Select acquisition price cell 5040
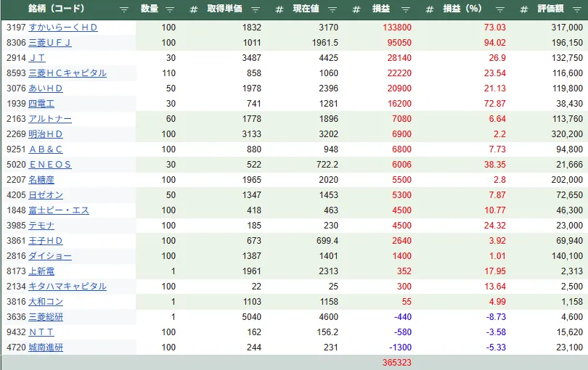Screen dimensions: 588x370 point(251,317)
